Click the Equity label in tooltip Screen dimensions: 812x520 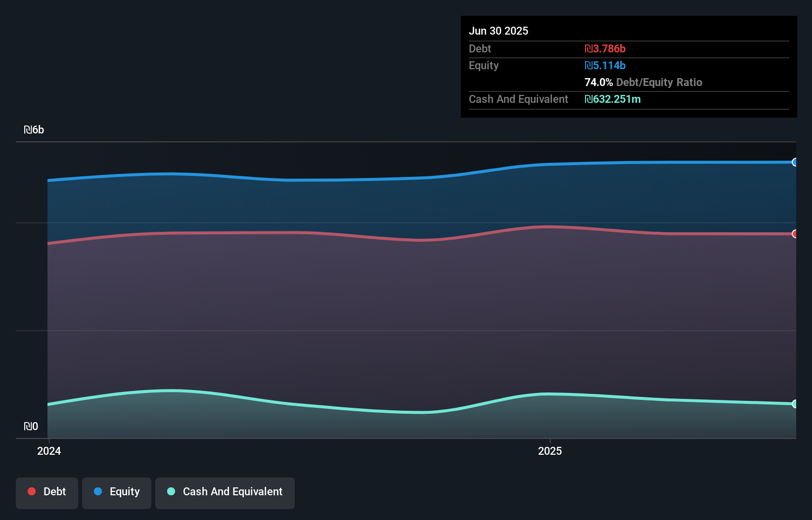point(484,65)
